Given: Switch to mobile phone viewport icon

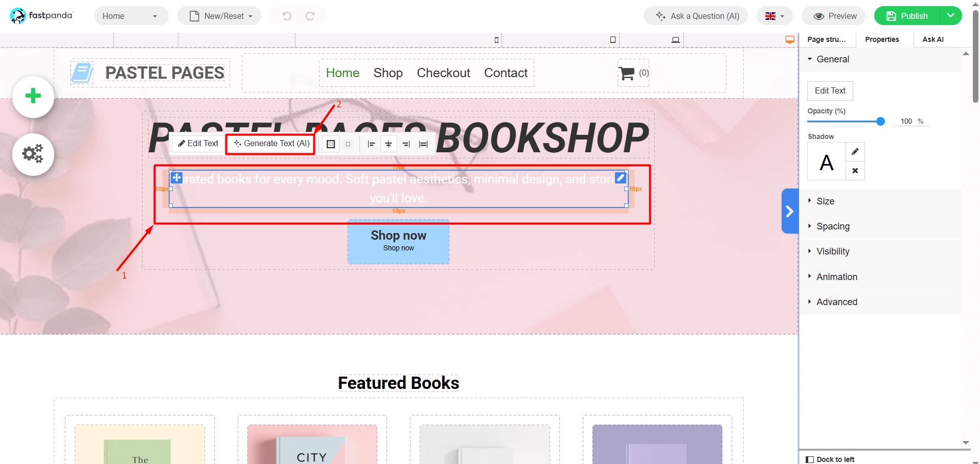Looking at the screenshot, I should click(x=496, y=40).
